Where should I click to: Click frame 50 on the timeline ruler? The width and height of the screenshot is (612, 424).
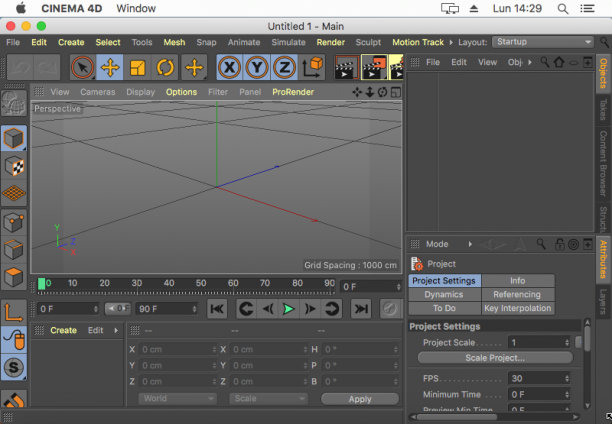coord(201,283)
